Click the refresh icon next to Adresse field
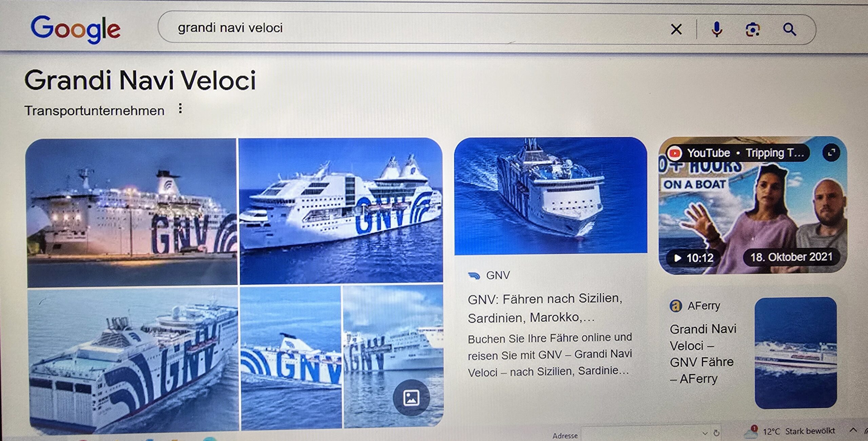Viewport: 868px width, 441px height. pyautogui.click(x=716, y=433)
